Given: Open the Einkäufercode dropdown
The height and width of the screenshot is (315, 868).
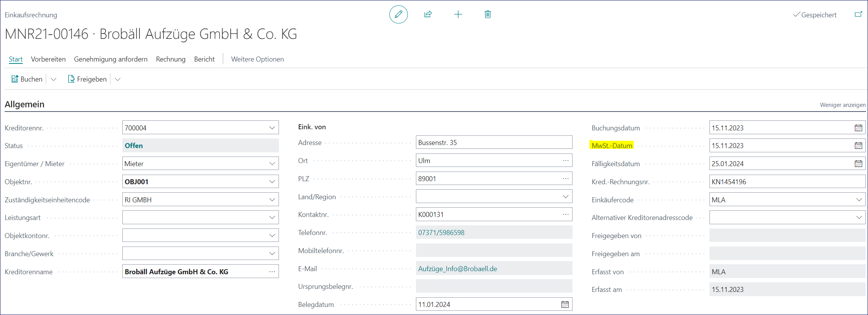Looking at the screenshot, I should pos(859,200).
